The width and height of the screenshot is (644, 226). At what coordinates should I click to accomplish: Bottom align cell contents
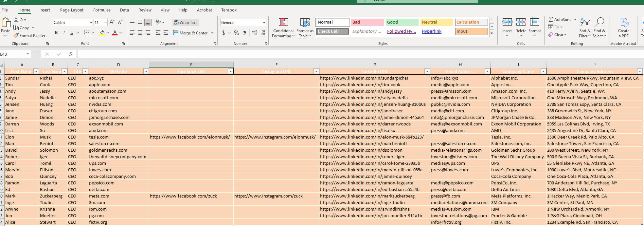tap(148, 22)
